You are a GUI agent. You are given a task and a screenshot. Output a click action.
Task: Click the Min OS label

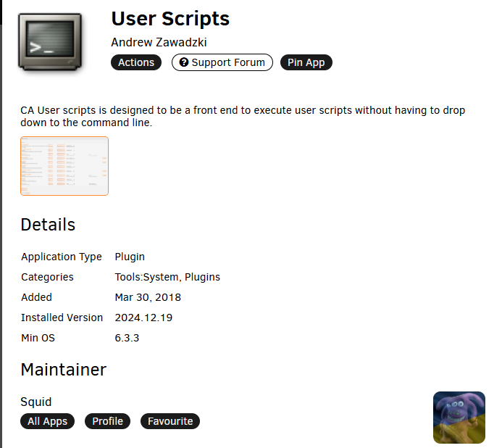38,338
